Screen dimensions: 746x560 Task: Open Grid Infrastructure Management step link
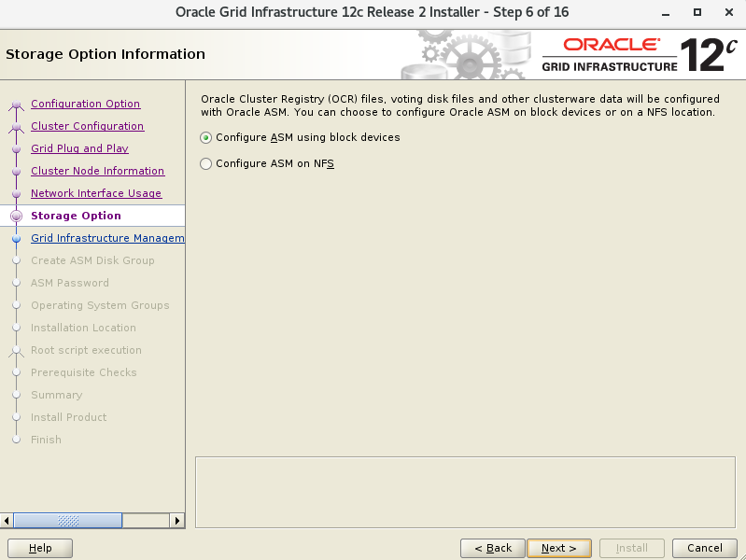(x=106, y=238)
